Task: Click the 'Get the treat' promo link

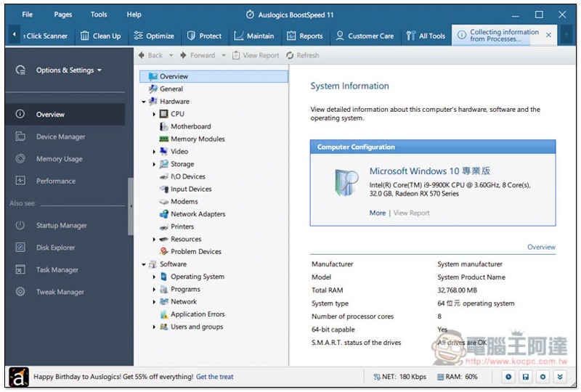Action: tap(215, 377)
